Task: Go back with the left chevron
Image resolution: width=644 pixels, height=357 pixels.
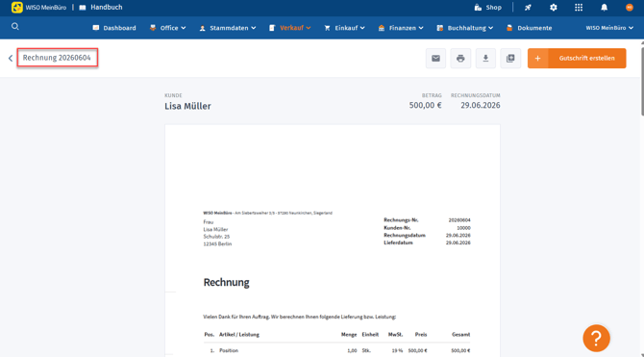Action: coord(11,58)
